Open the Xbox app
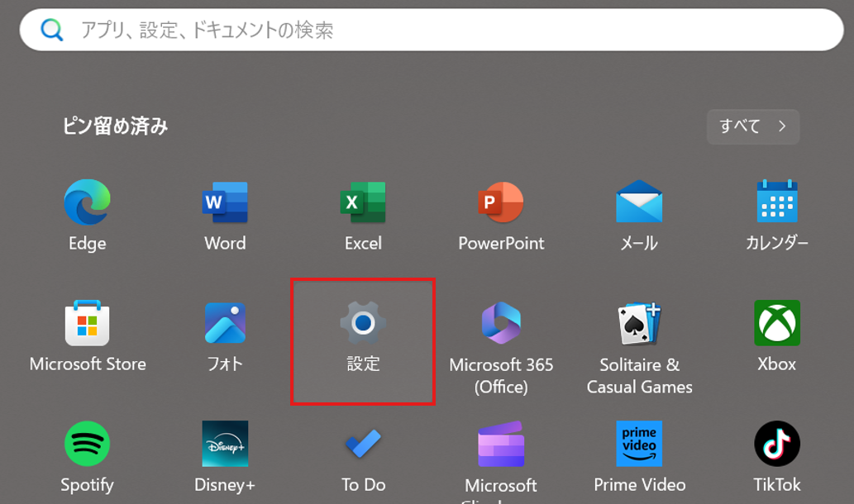The height and width of the screenshot is (504, 854). (775, 335)
